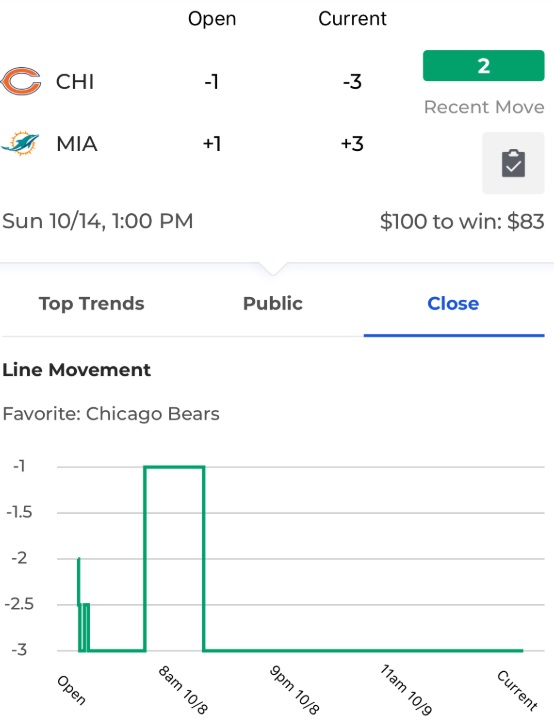The height and width of the screenshot is (727, 554).
Task: Select the CHI team name
Action: 75,82
